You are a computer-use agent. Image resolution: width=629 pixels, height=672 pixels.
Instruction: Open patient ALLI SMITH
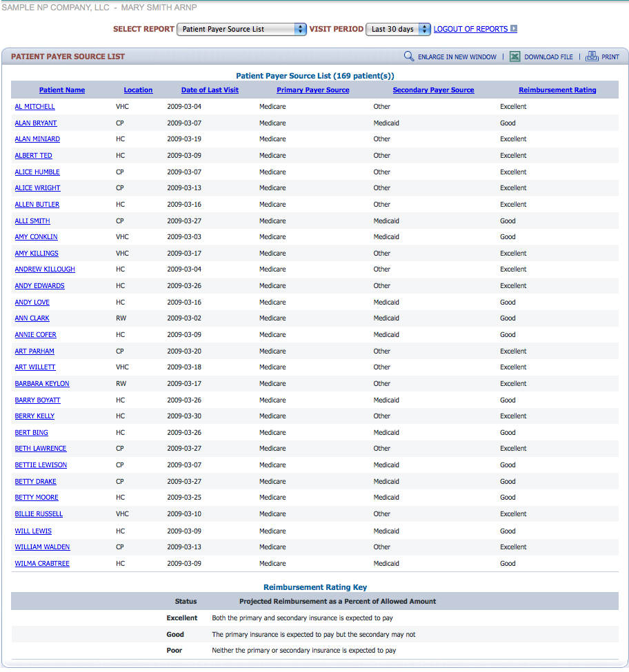coord(32,221)
